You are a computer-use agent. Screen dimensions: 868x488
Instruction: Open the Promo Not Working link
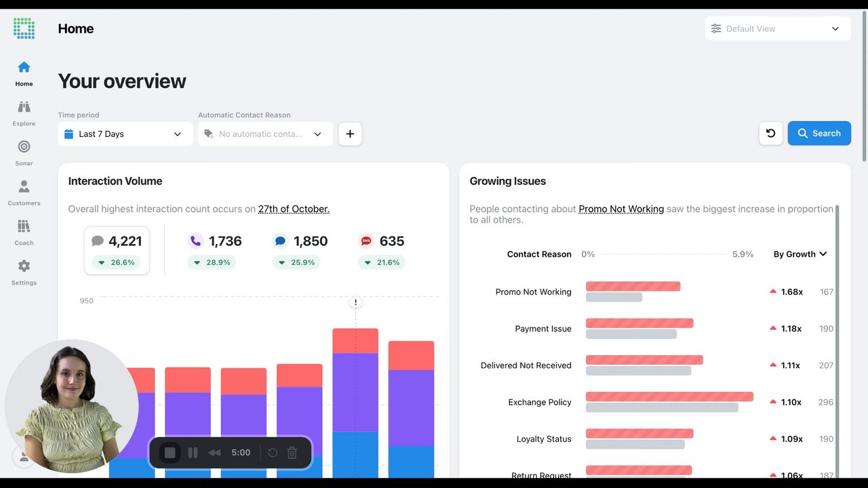621,209
